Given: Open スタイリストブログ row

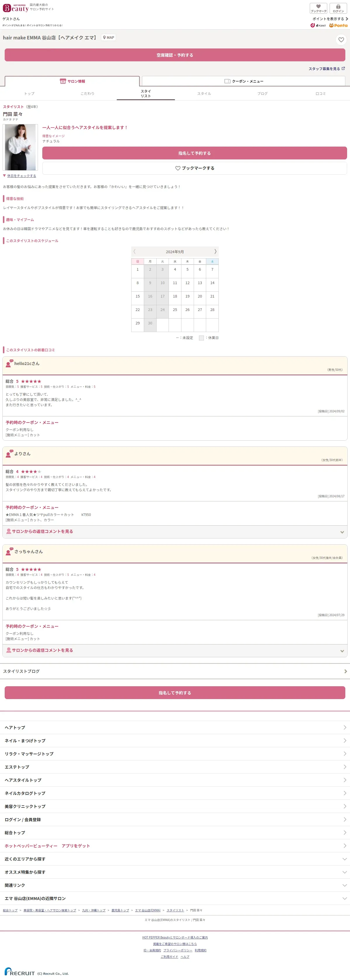Looking at the screenshot, I should coord(175,671).
